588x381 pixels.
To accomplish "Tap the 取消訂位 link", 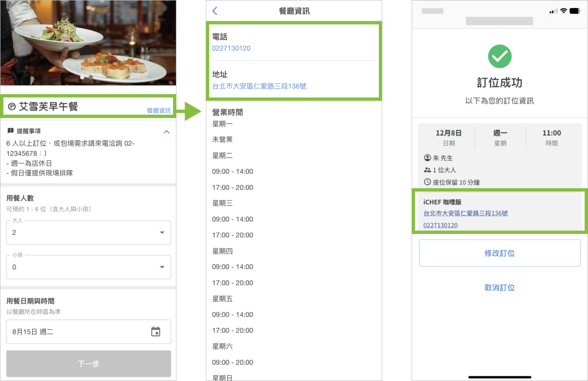I will coord(499,288).
